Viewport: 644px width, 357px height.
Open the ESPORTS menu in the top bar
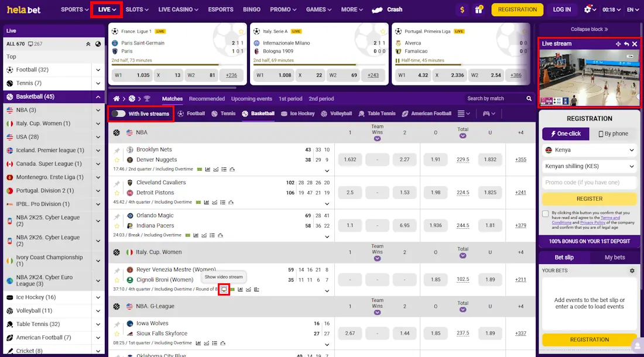pyautogui.click(x=221, y=9)
